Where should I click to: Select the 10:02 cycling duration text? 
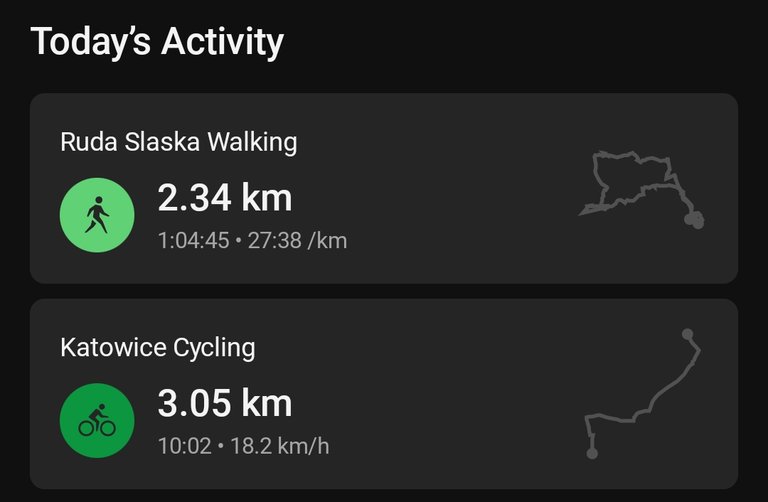(x=185, y=446)
